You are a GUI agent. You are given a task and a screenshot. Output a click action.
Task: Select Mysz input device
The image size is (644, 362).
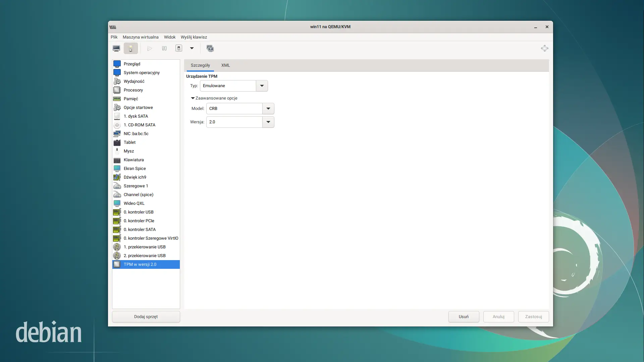point(146,151)
